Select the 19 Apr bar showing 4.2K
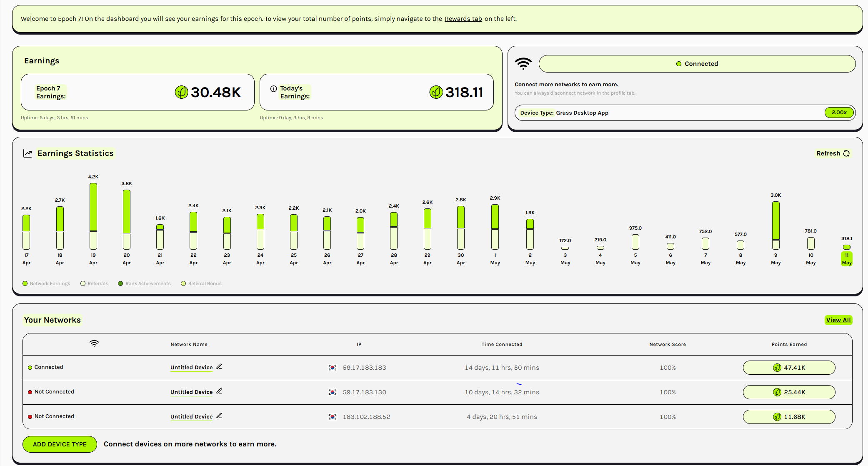This screenshot has height=466, width=868. point(93,216)
